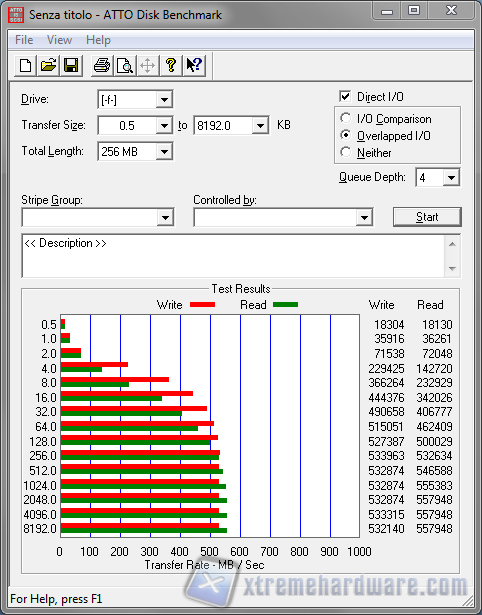This screenshot has width=482, height=615.
Task: Open the Help menu
Action: [98, 40]
